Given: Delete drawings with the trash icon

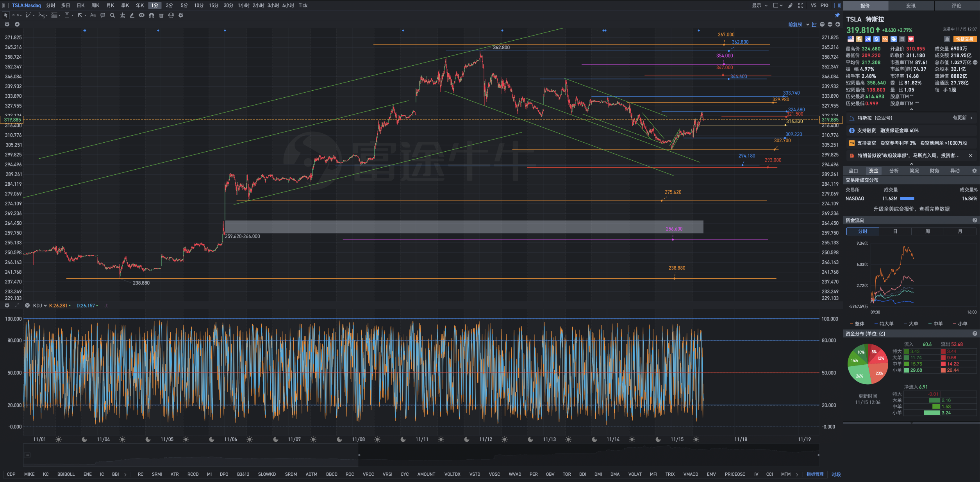Looking at the screenshot, I should point(161,15).
